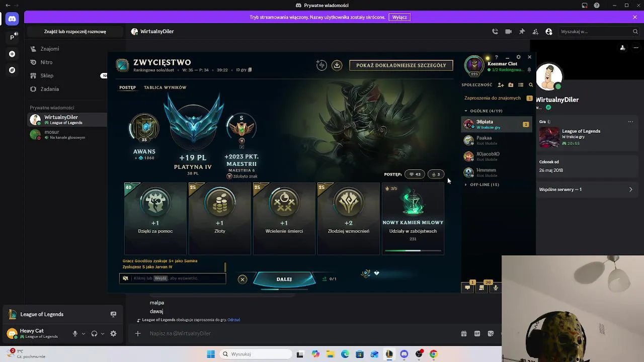This screenshot has height=362, width=644.
Task: Open File Explorer from taskbar
Action: click(331, 354)
